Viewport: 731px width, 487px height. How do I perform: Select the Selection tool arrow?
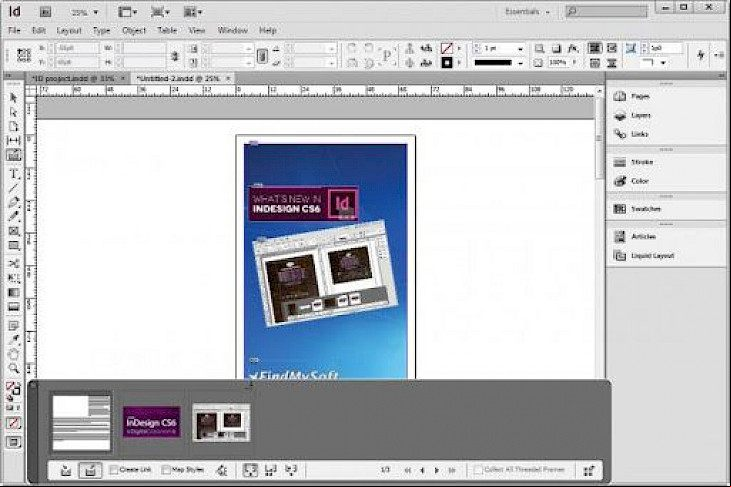click(13, 97)
